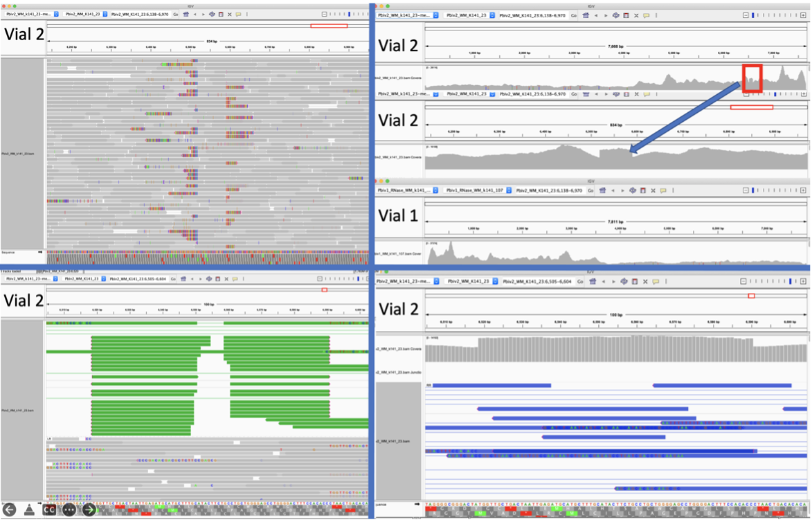The height and width of the screenshot is (522, 812).
Task: Click fit-tracks X icon in gray-reads window
Action: coord(229,15)
